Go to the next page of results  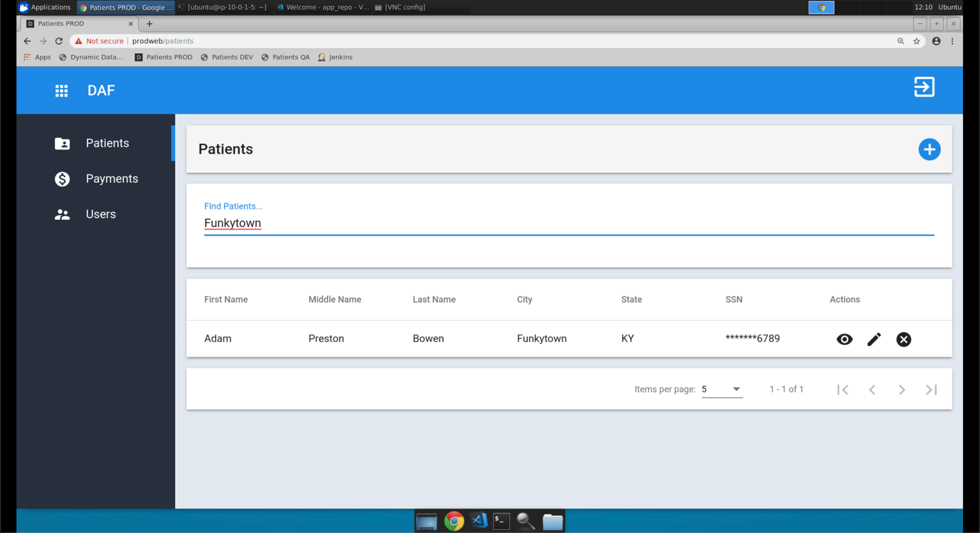coord(902,389)
